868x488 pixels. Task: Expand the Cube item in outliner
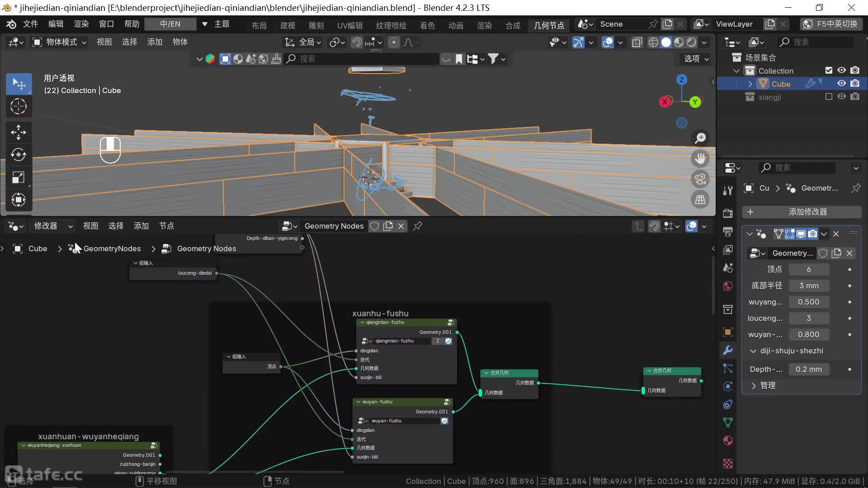coord(750,84)
